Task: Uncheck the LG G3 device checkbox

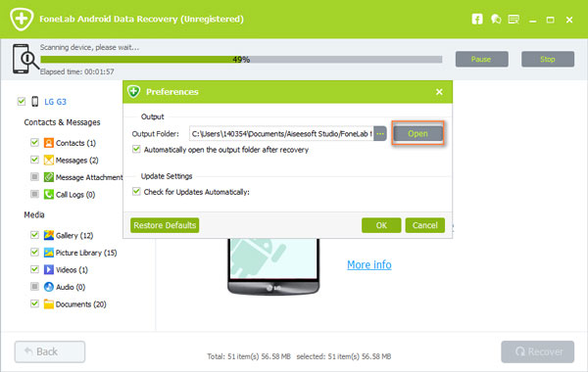Action: 22,101
